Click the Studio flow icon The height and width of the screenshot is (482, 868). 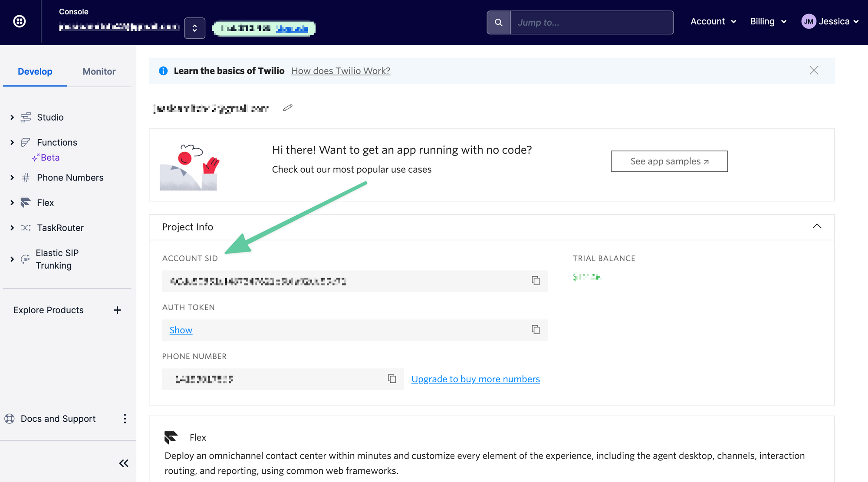click(26, 117)
